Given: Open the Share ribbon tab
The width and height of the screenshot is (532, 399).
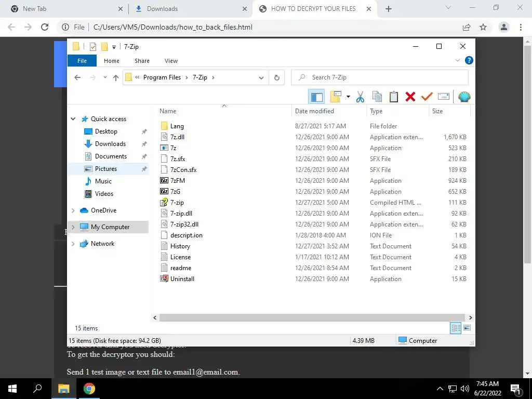Looking at the screenshot, I should [x=142, y=61].
